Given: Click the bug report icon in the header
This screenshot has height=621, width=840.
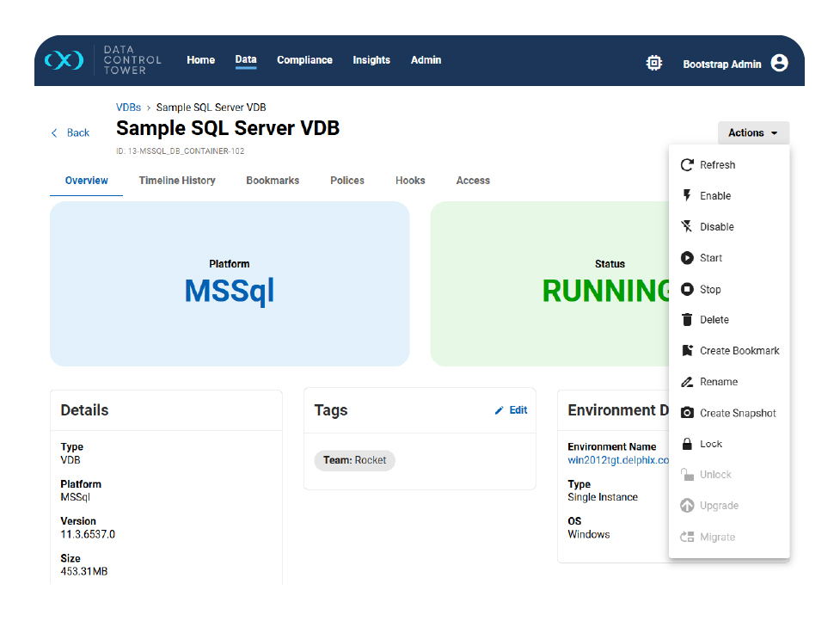Looking at the screenshot, I should [654, 63].
